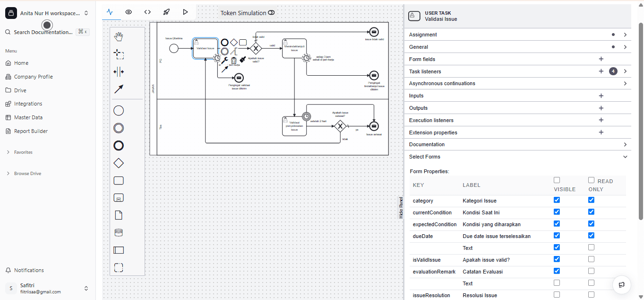Image resolution: width=644 pixels, height=300 pixels.
Task: Expand Favorites in the sidebar
Action: click(x=23, y=152)
